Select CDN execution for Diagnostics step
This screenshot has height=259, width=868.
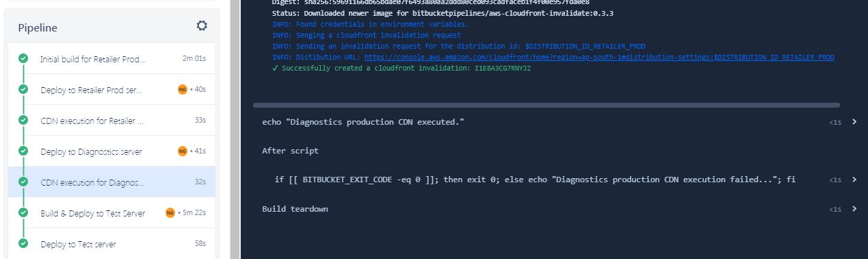click(111, 182)
